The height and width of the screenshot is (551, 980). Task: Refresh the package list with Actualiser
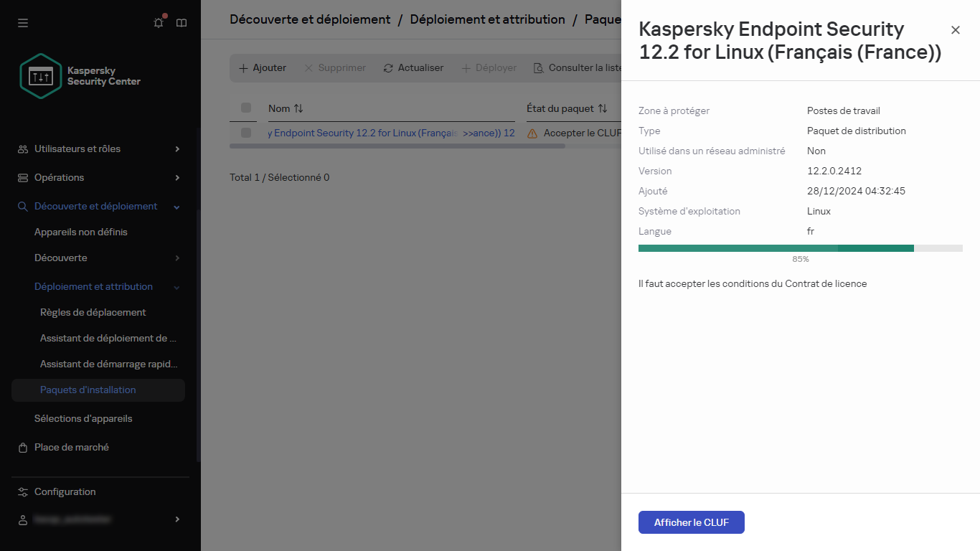pyautogui.click(x=415, y=67)
